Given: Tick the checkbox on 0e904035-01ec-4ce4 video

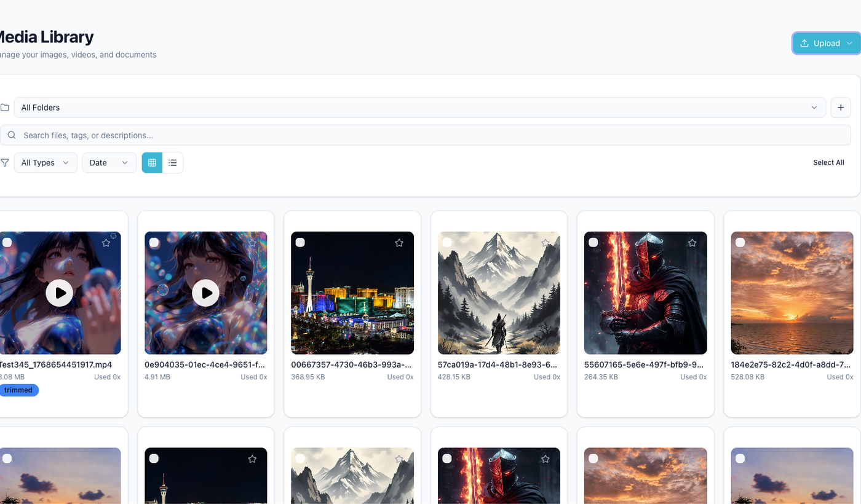Looking at the screenshot, I should point(154,242).
